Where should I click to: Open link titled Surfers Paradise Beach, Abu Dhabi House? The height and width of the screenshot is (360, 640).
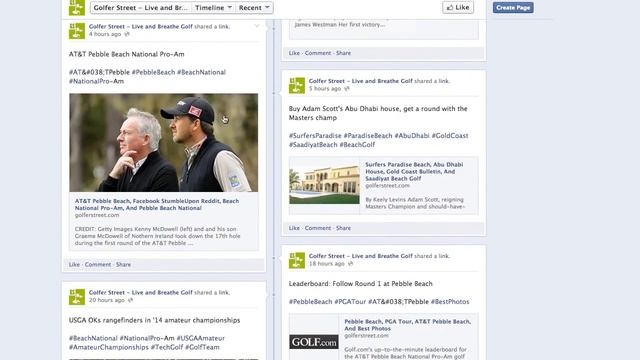pyautogui.click(x=414, y=171)
